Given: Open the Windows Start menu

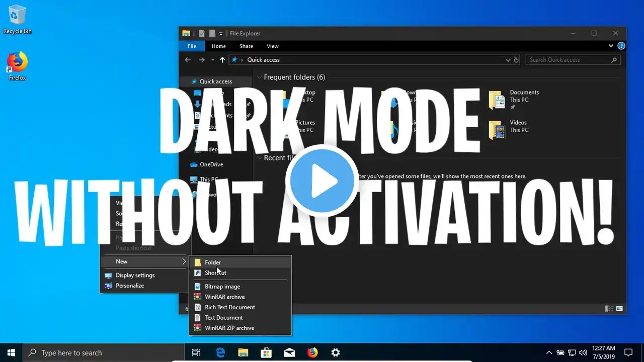Looking at the screenshot, I should (x=11, y=352).
